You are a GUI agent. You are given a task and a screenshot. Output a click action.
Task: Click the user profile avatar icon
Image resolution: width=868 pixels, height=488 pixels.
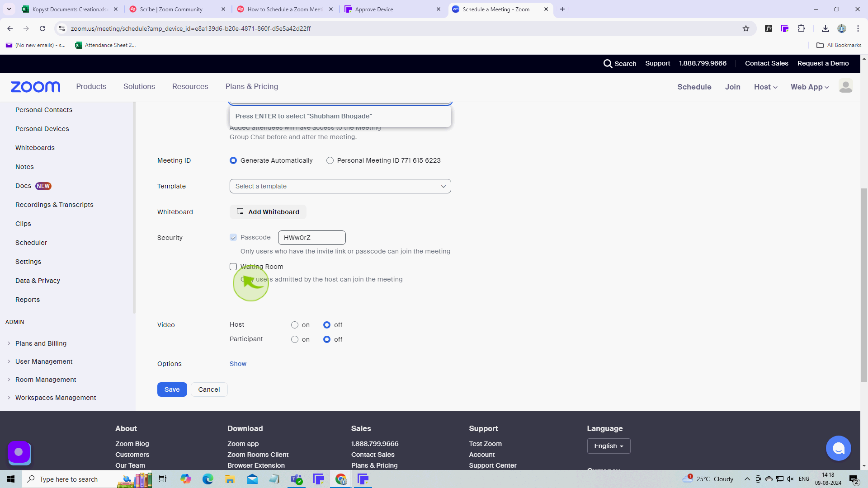pyautogui.click(x=845, y=86)
